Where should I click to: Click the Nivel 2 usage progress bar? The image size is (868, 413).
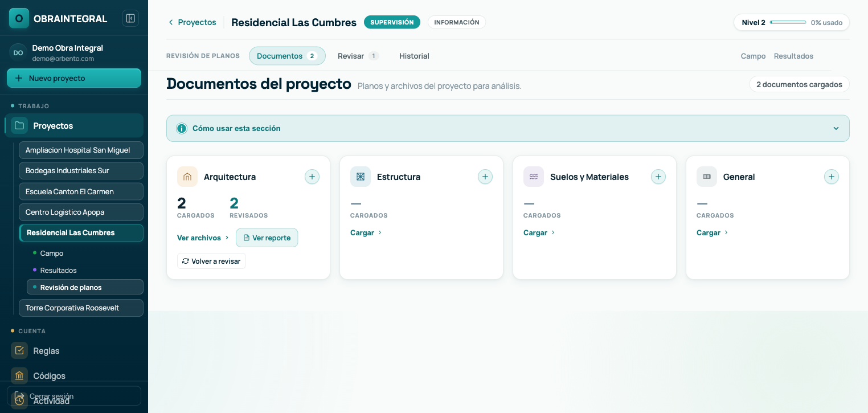[788, 22]
